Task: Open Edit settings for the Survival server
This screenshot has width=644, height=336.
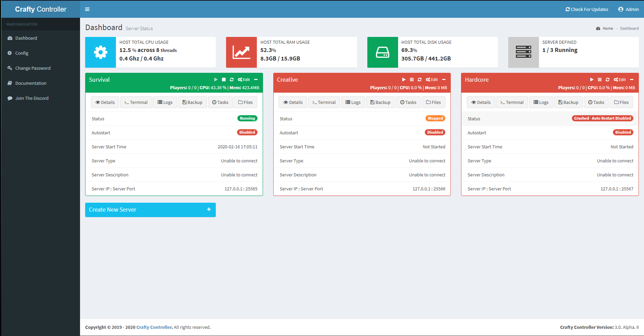Action: (x=244, y=79)
